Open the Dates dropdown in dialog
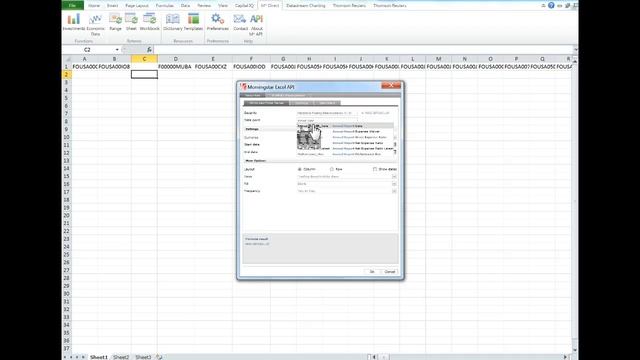 coord(394,176)
